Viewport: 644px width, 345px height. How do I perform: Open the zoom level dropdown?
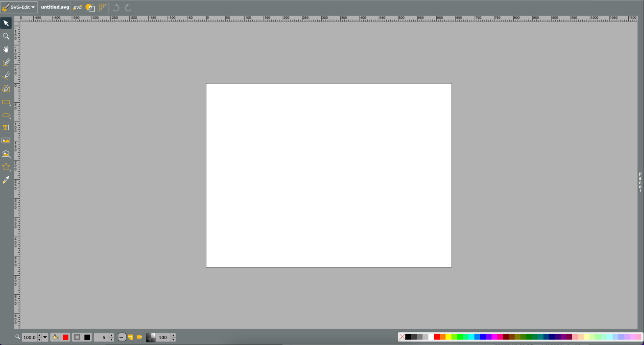click(45, 337)
